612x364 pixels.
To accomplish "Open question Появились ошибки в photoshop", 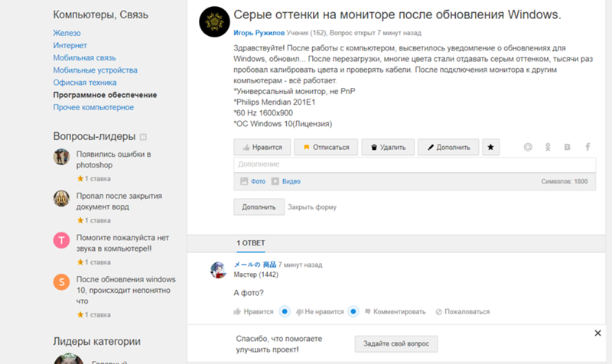I will coord(113,160).
